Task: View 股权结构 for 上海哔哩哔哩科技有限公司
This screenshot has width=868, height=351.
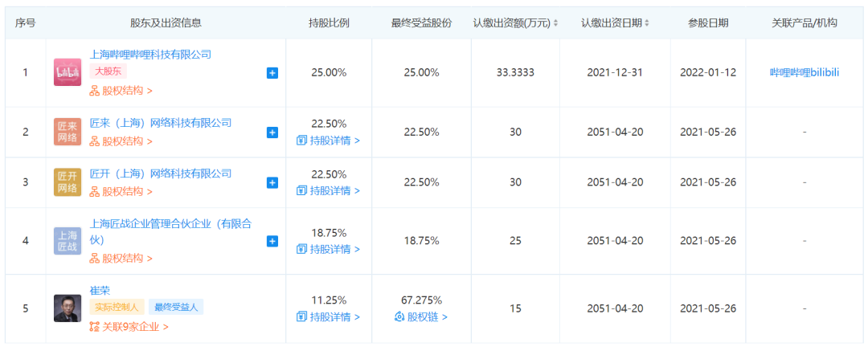Action: [x=121, y=91]
